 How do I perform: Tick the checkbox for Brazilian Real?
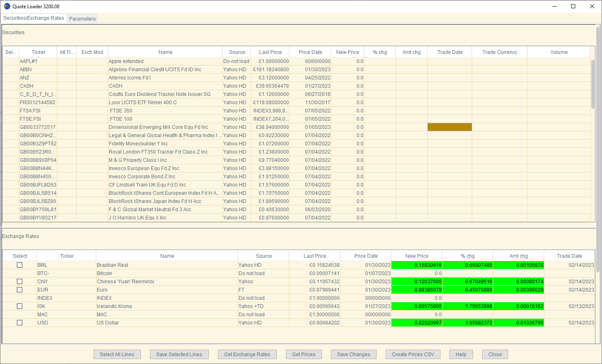click(19, 265)
